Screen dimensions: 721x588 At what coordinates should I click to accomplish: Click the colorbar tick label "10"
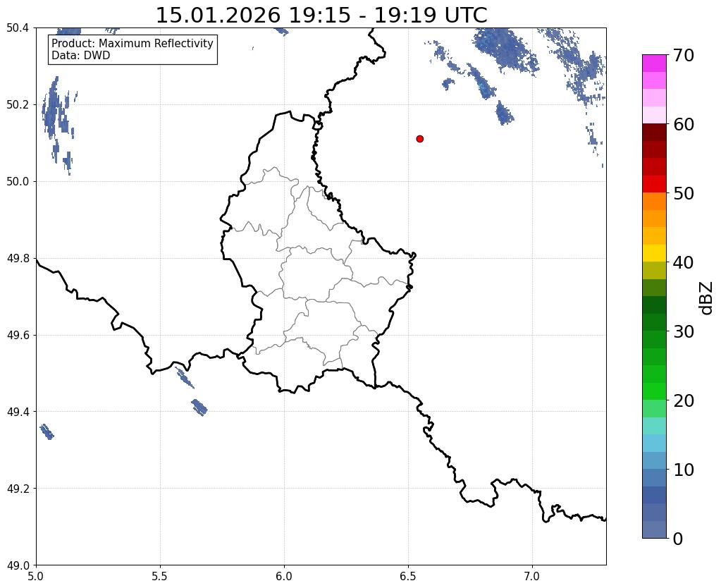[x=683, y=470]
